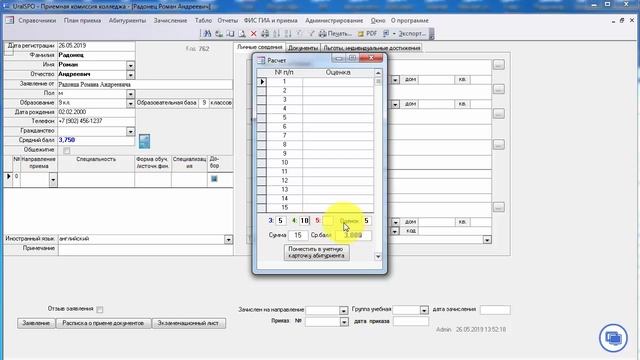Switch to Льготы, индивидуальные достижения tab

(x=371, y=48)
